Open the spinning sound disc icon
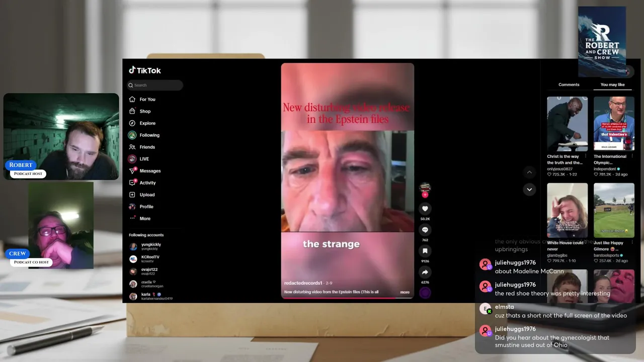This screenshot has height=362, width=644. [425, 293]
